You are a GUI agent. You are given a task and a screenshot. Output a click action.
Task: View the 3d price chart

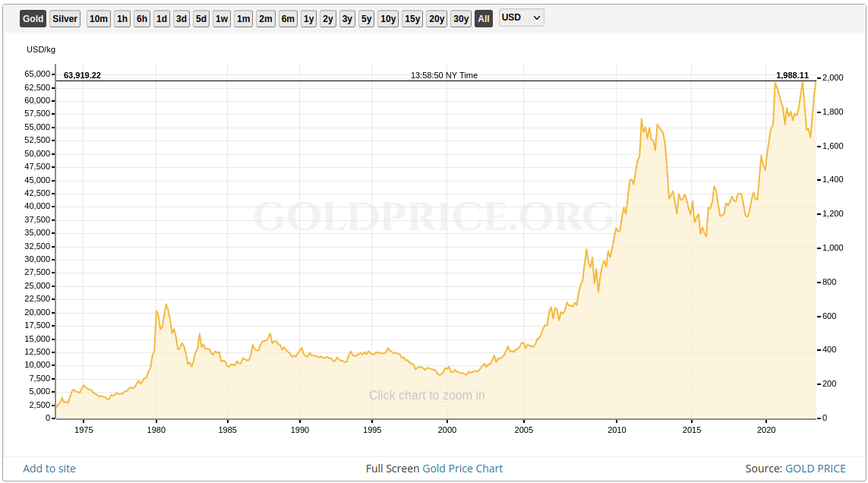181,18
